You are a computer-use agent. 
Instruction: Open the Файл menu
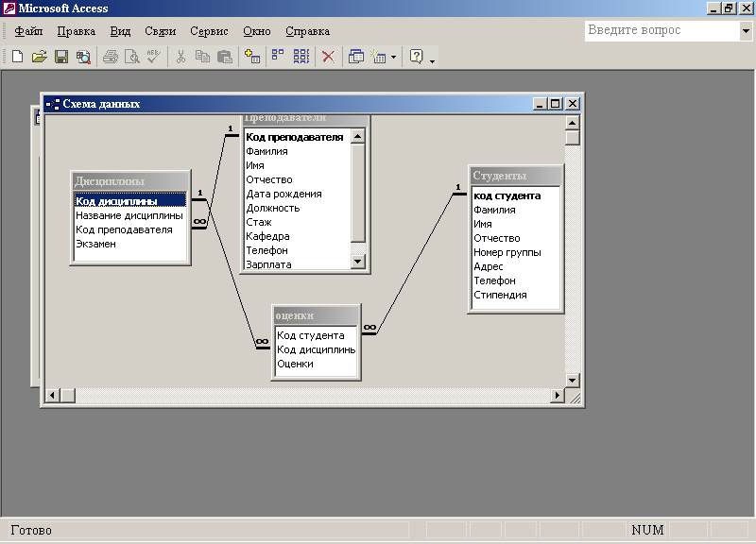28,31
